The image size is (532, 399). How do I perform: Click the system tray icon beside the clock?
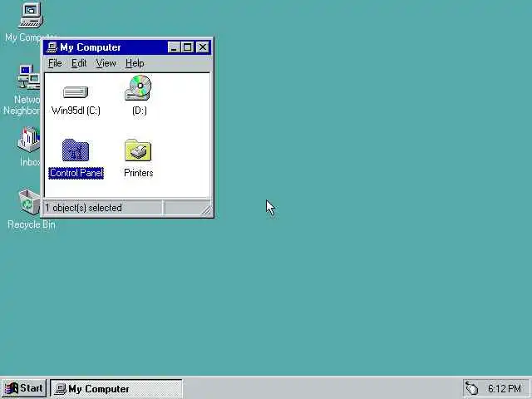(x=471, y=388)
